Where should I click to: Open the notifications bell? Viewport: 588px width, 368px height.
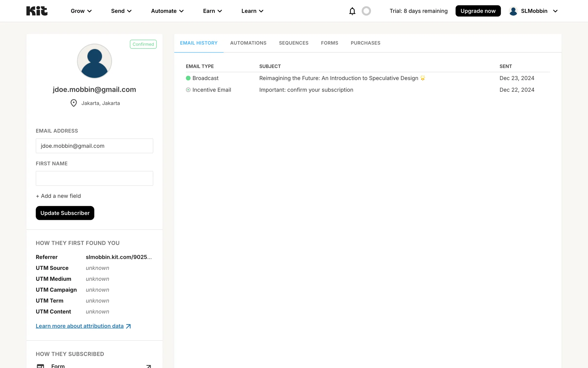(352, 11)
